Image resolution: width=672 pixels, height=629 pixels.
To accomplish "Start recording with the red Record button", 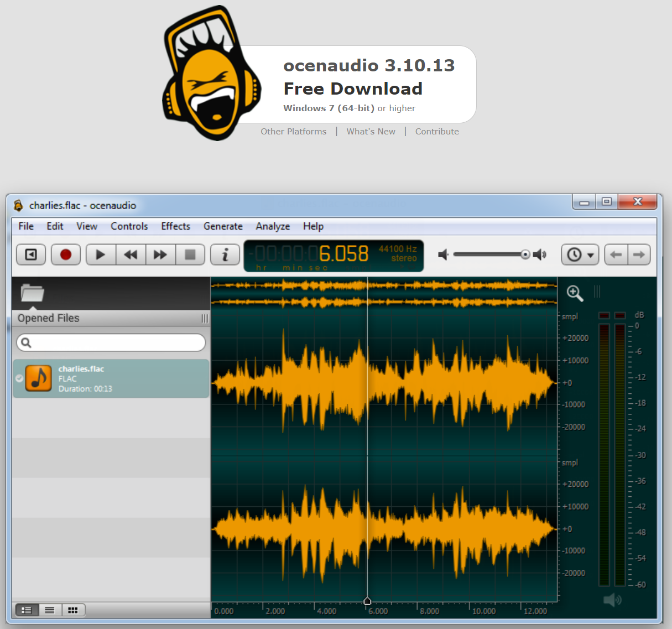I will click(66, 254).
